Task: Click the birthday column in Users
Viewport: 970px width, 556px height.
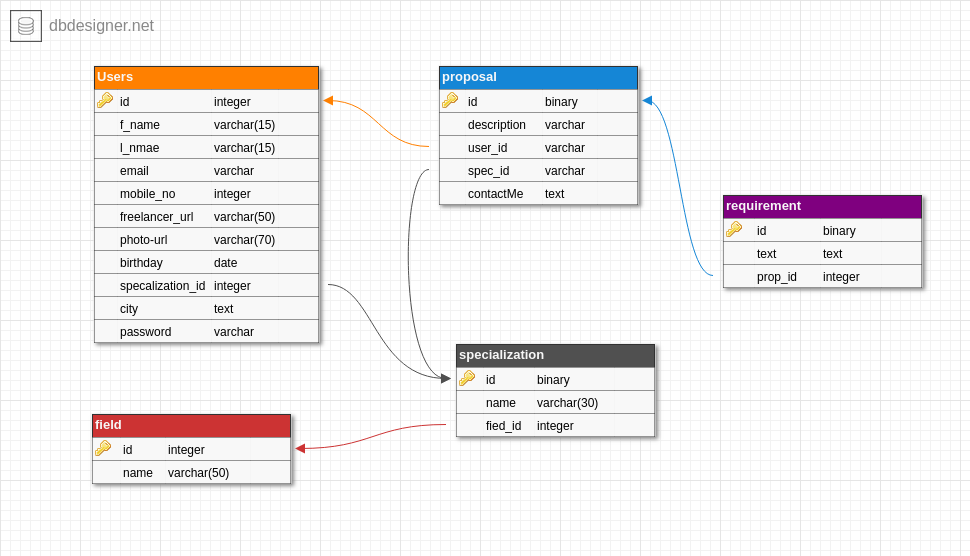Action: point(207,262)
